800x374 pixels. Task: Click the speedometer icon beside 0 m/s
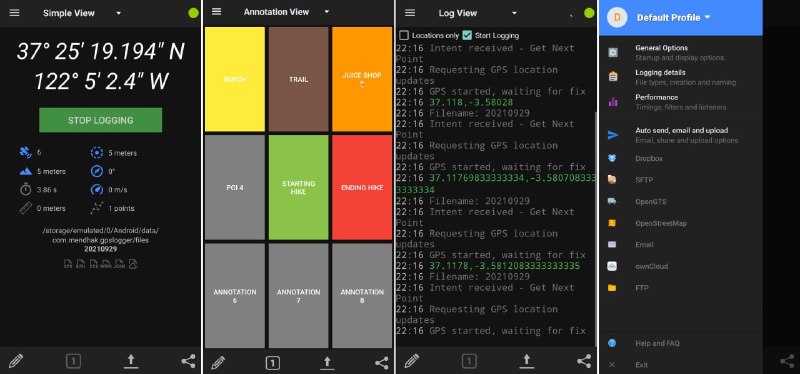pyautogui.click(x=97, y=189)
